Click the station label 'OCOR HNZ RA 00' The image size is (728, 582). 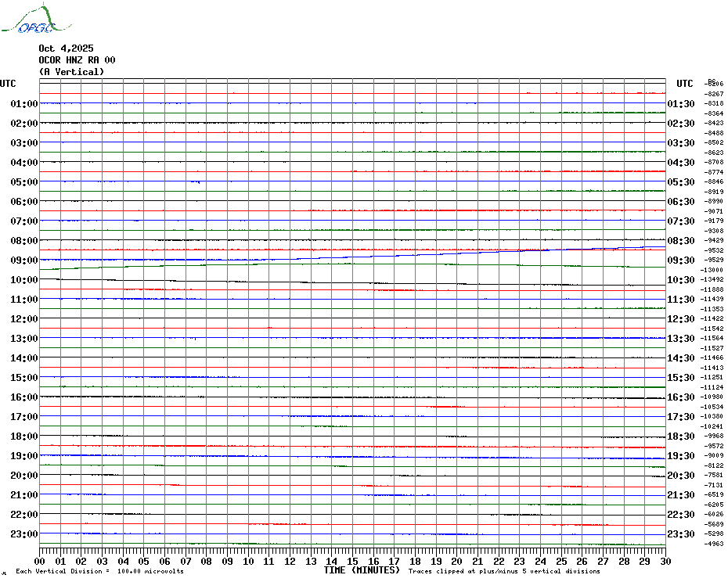pyautogui.click(x=77, y=60)
